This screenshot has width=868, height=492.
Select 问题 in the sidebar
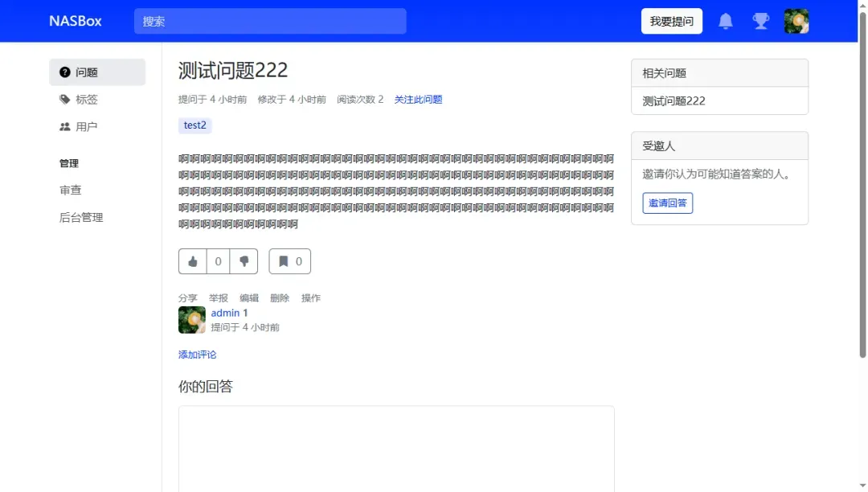pos(96,72)
